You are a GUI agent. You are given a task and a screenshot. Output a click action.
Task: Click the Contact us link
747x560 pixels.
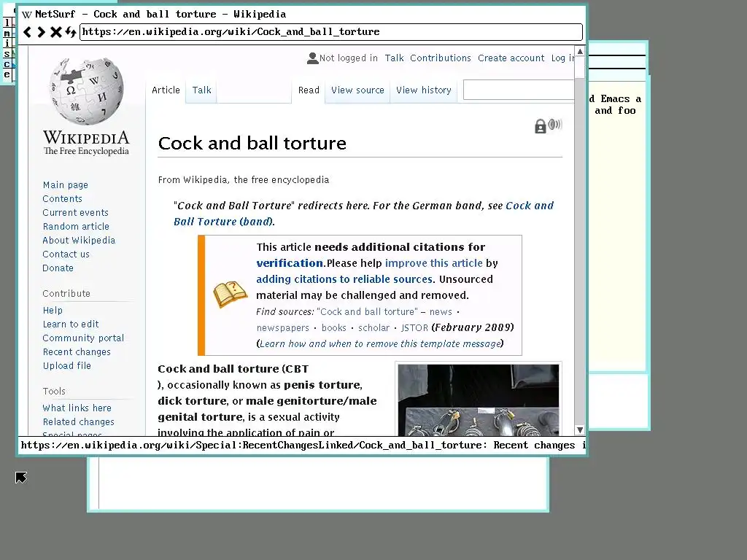tap(66, 254)
